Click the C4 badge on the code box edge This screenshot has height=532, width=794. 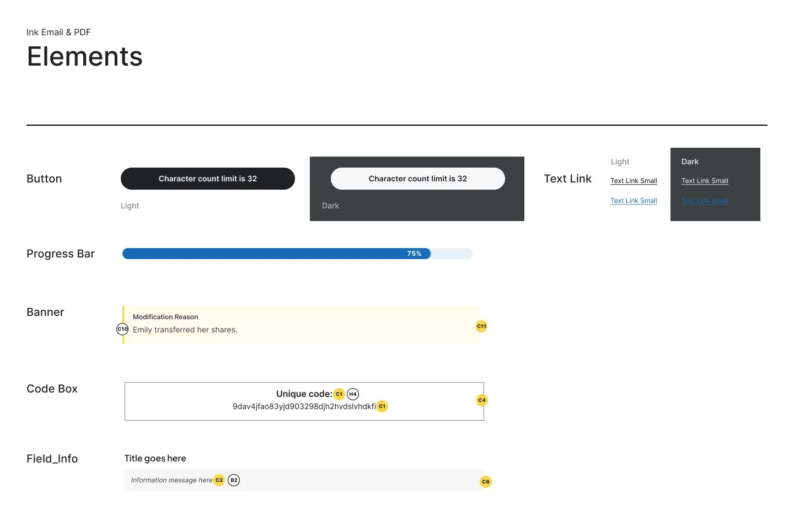pyautogui.click(x=482, y=400)
